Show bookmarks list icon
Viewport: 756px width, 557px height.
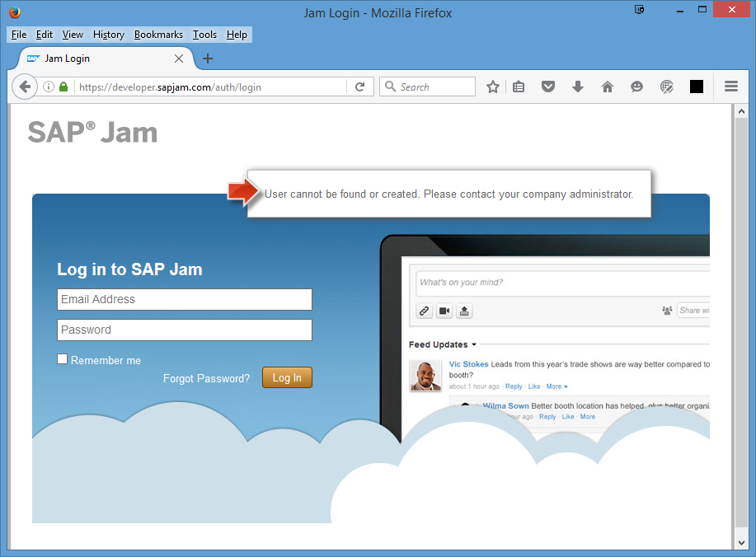click(519, 87)
